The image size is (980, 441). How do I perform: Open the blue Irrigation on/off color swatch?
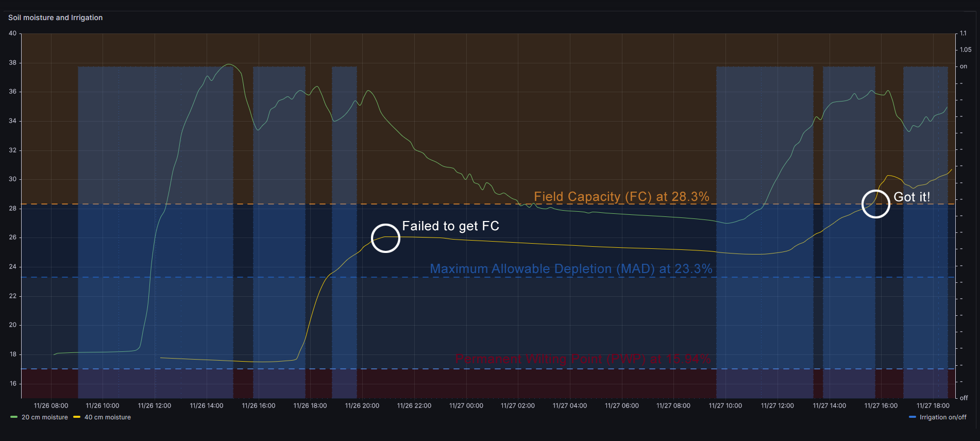pyautogui.click(x=913, y=417)
